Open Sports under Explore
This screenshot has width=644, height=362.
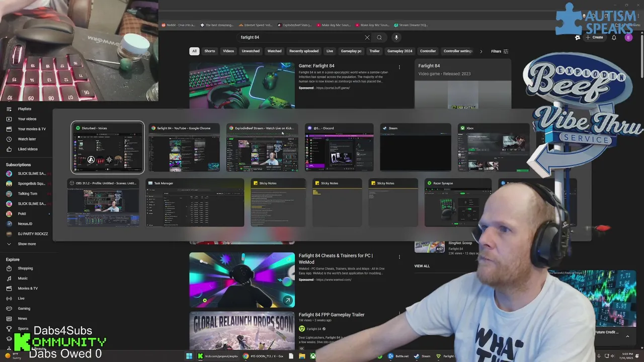click(x=23, y=328)
